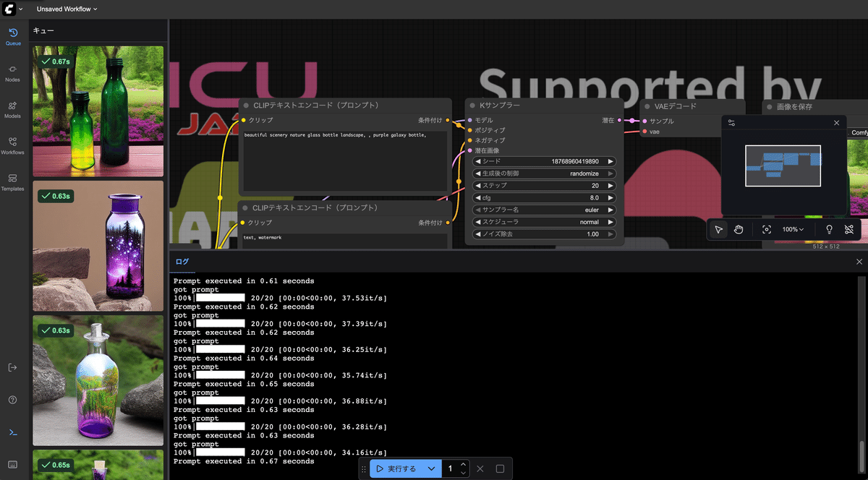Decrease the batch count stepper
The height and width of the screenshot is (480, 868).
pyautogui.click(x=464, y=473)
